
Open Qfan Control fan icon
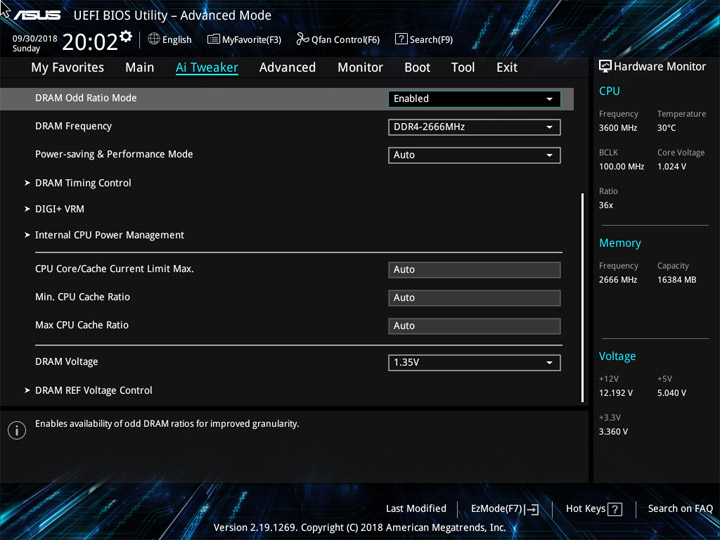point(302,39)
